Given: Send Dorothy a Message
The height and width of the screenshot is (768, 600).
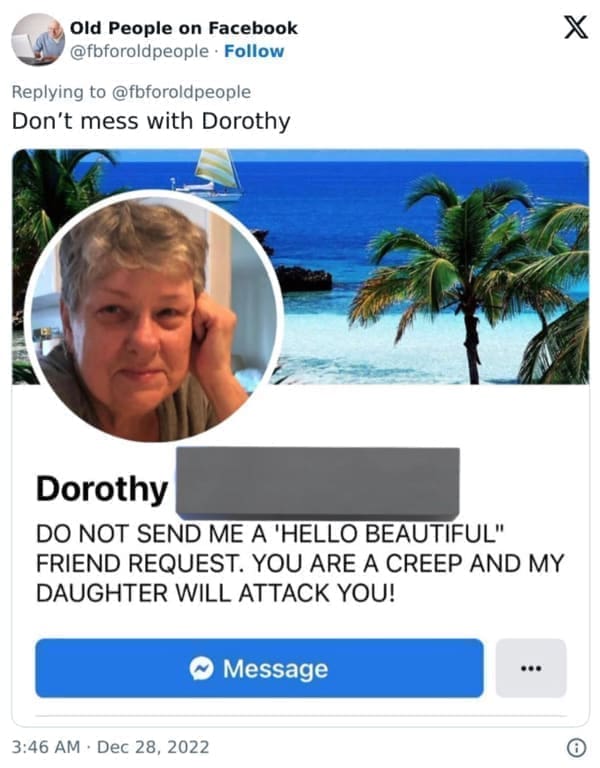Looking at the screenshot, I should pos(259,668).
